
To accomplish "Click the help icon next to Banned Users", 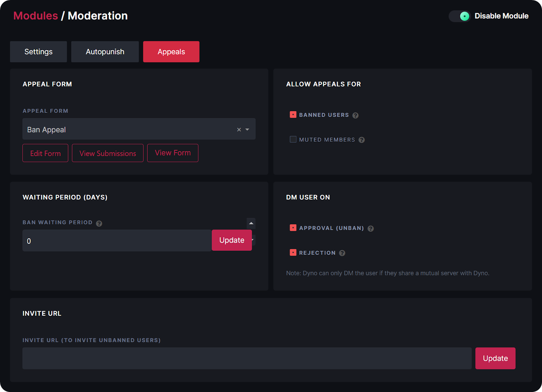I will click(355, 115).
